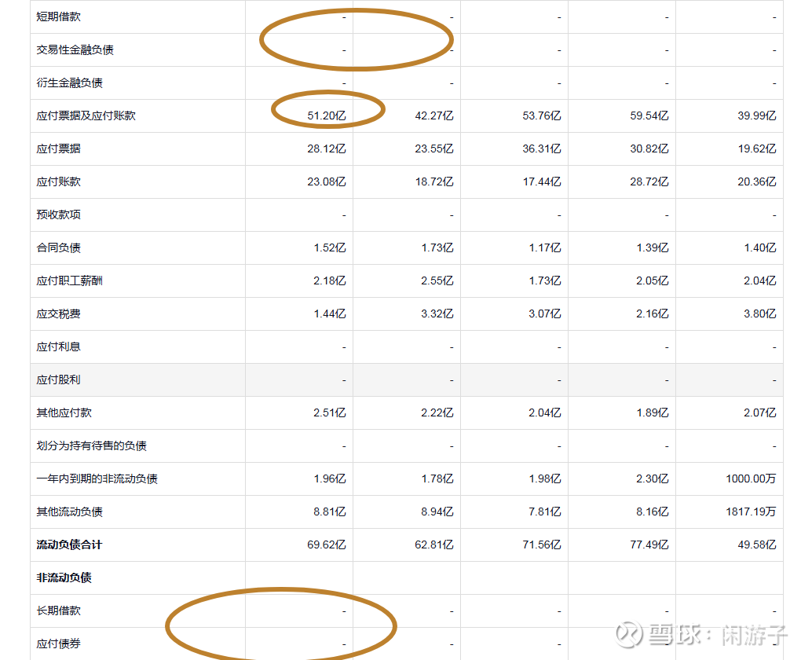Click the 23.55亿 cell
The height and width of the screenshot is (660, 812).
coord(434,148)
